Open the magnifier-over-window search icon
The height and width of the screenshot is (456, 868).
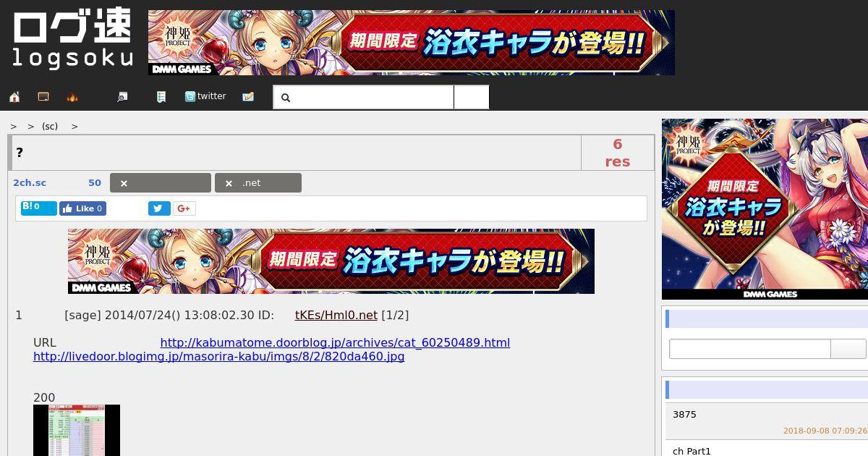click(122, 97)
